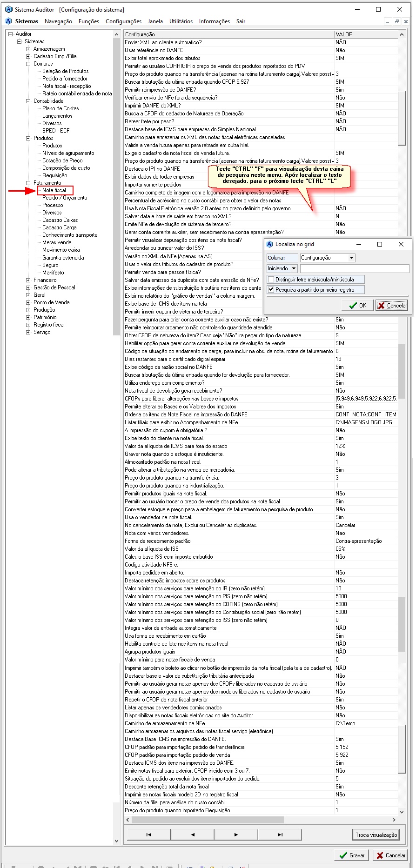
Task: Open the Janela menu
Action: click(x=155, y=21)
